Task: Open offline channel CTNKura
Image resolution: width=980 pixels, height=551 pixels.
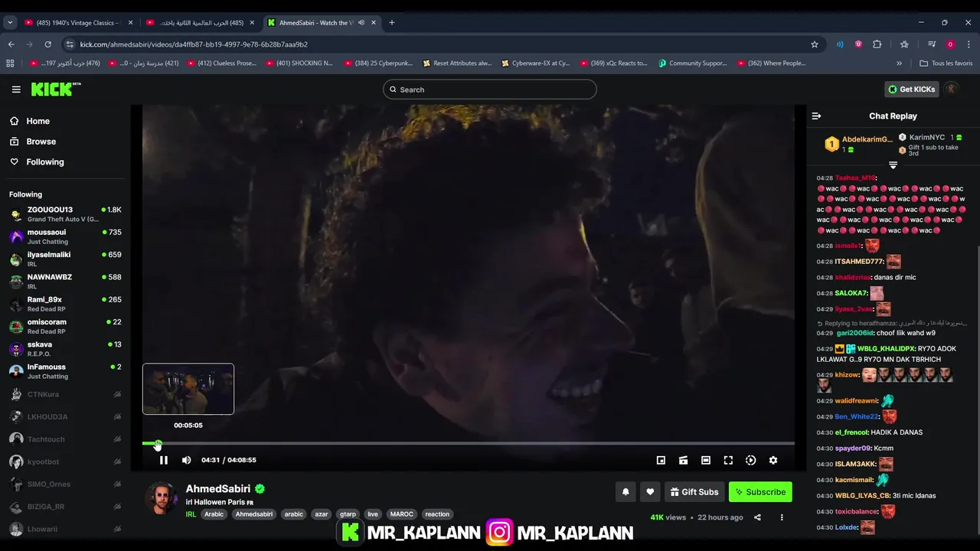Action: (65, 394)
